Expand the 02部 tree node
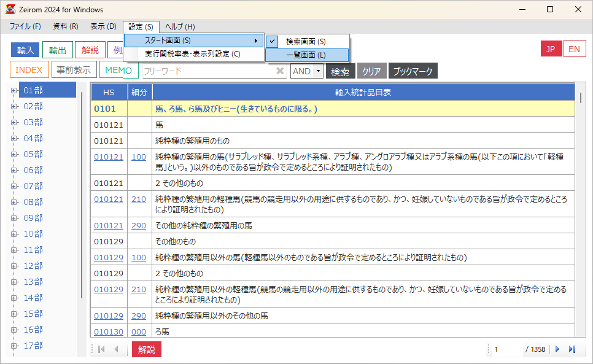The width and height of the screenshot is (593, 364). (14, 106)
